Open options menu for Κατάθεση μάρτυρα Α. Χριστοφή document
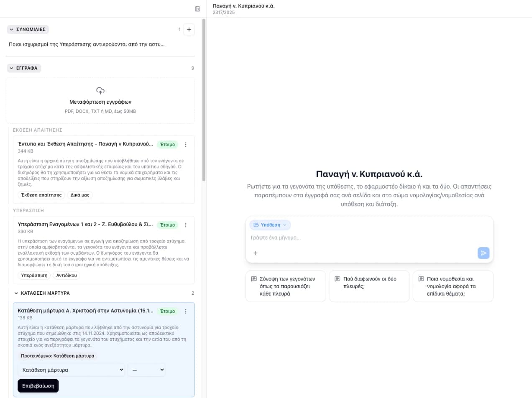532x398 pixels. pyautogui.click(x=186, y=311)
